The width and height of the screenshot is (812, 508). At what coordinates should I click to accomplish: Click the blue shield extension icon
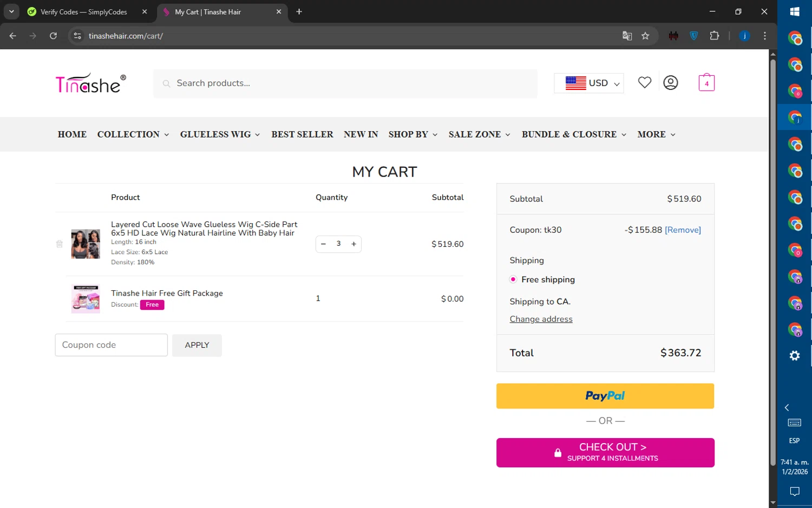point(694,36)
